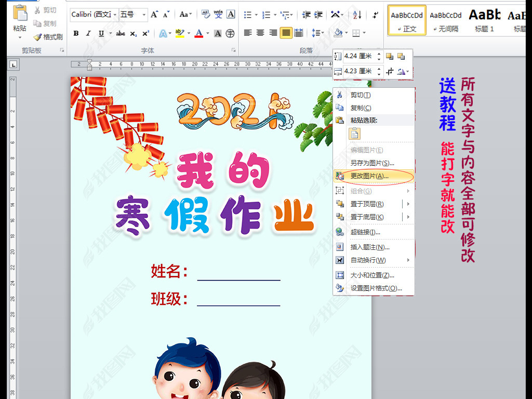Click the Cut (剪切) button in the ribbon

[46, 10]
